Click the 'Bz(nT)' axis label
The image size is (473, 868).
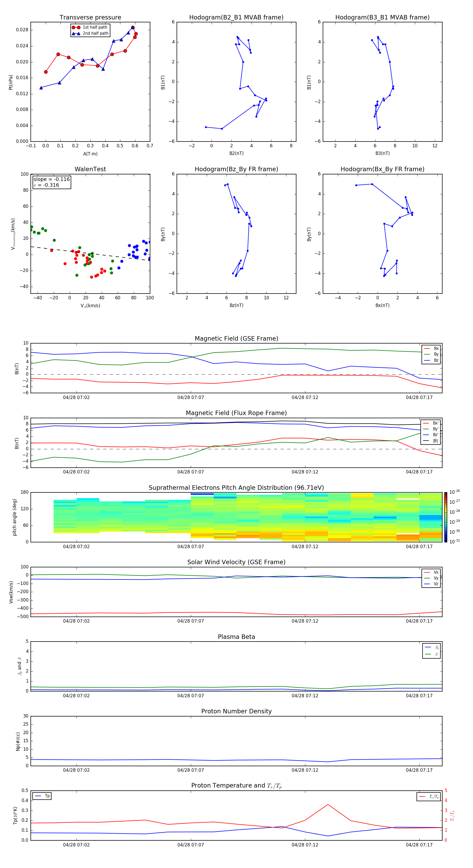coord(236,305)
